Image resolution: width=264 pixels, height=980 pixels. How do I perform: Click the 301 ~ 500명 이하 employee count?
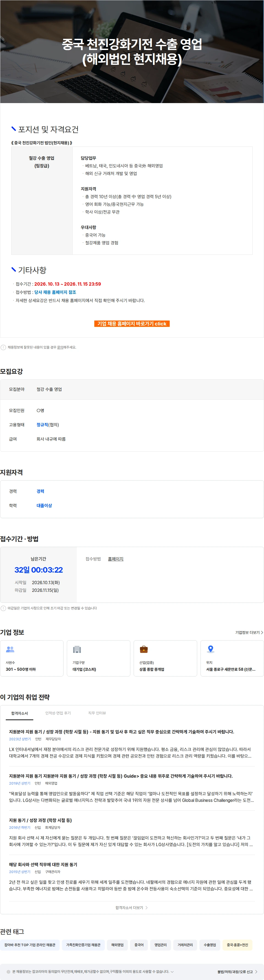pos(21,669)
